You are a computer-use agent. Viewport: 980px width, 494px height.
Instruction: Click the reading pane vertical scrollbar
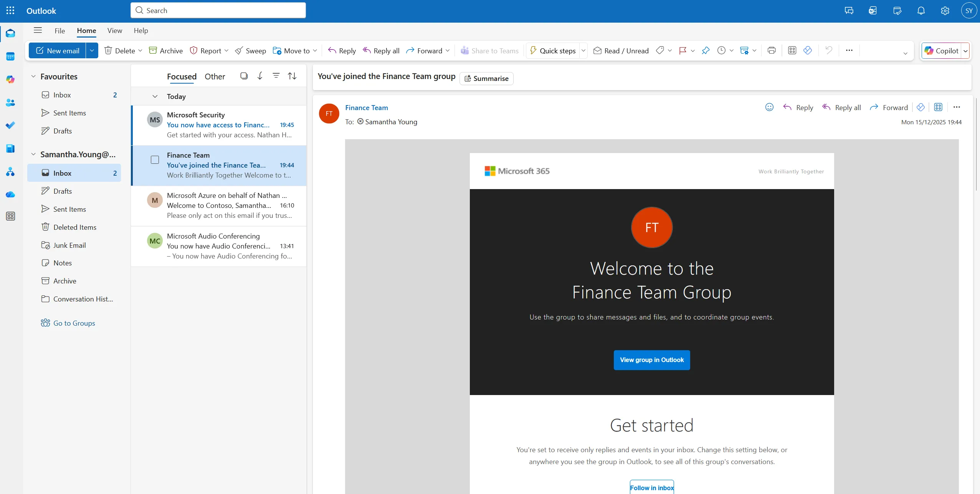click(976, 144)
